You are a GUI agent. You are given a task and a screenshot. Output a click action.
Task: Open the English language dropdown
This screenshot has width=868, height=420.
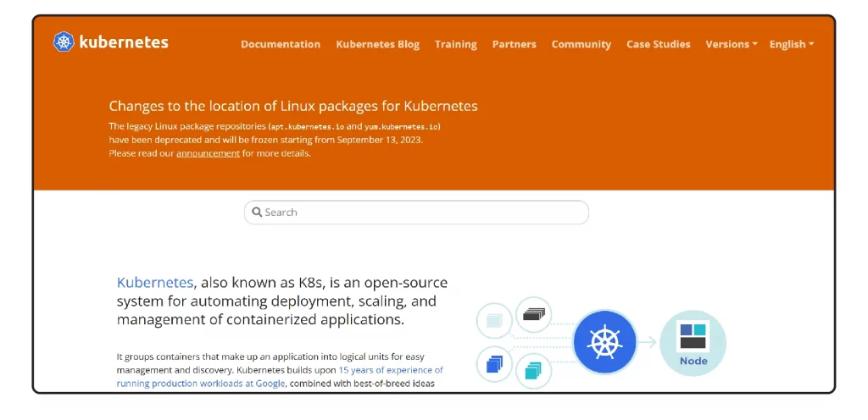coord(791,44)
